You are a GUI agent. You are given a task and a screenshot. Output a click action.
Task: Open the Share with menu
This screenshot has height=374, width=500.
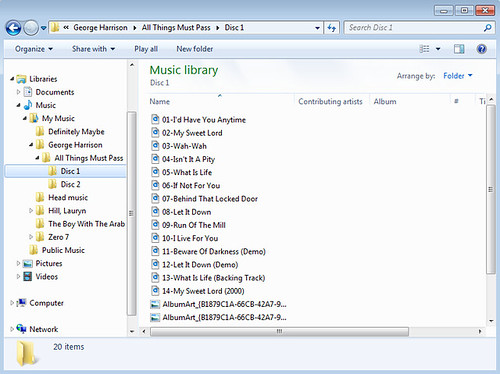pos(93,49)
